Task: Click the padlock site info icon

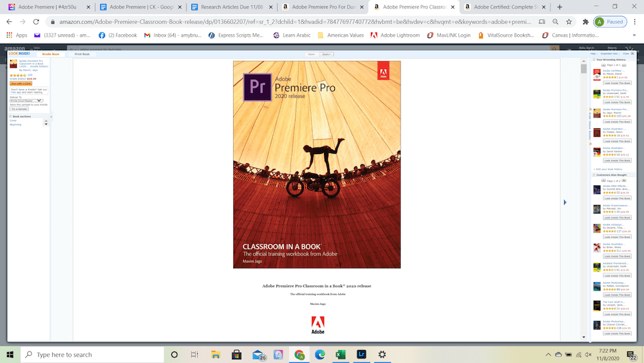Action: (x=53, y=22)
